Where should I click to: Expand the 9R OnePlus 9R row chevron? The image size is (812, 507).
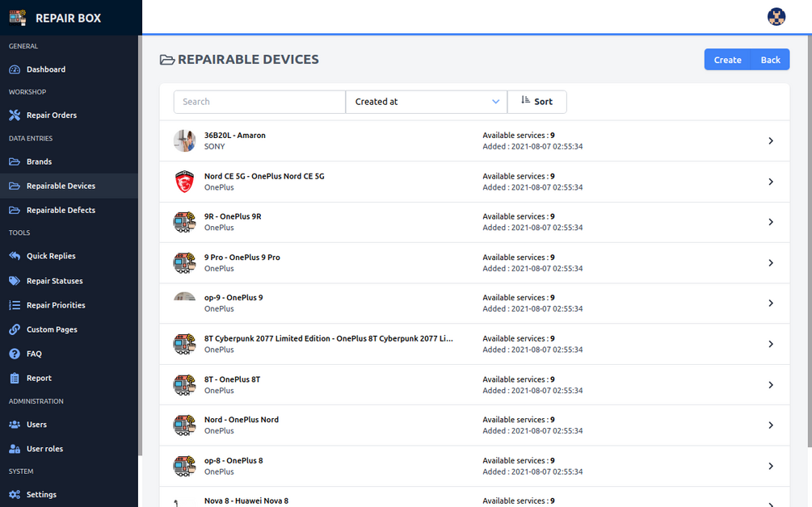coord(771,222)
